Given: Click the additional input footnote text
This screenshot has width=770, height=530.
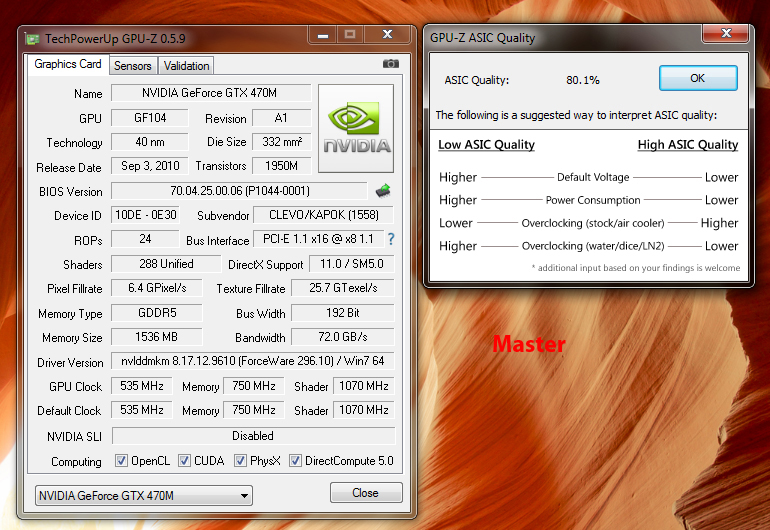Looking at the screenshot, I should coord(636,268).
